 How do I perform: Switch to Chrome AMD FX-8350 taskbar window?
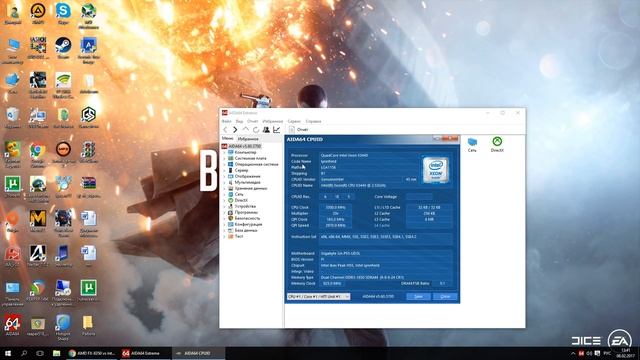tap(92, 353)
